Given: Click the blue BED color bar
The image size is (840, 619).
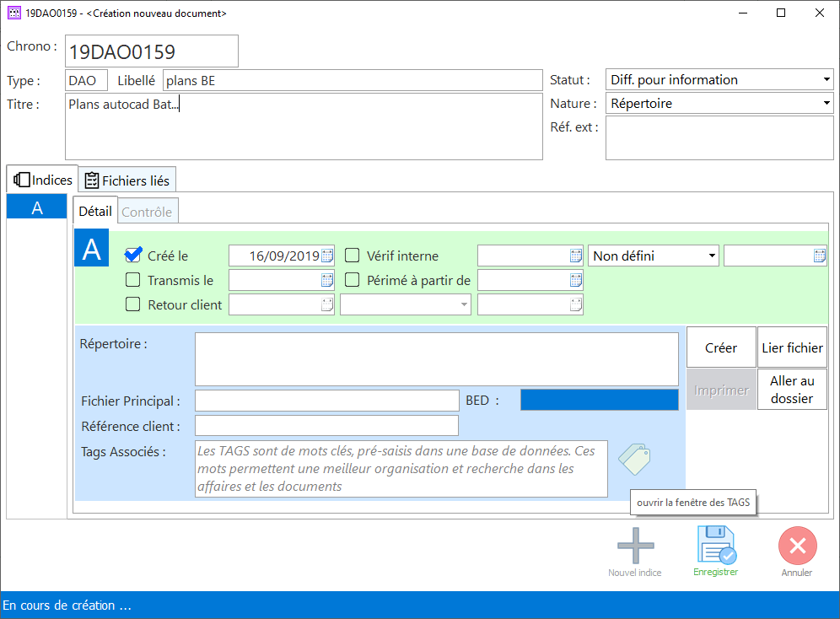Looking at the screenshot, I should [599, 401].
